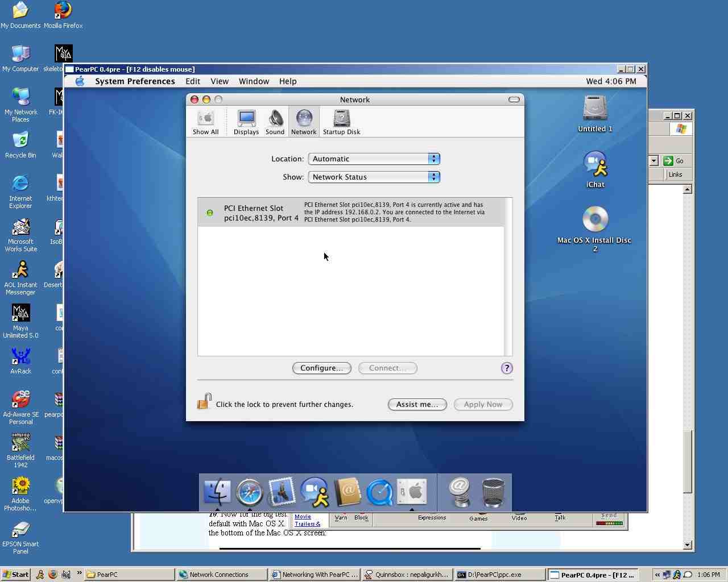The width and height of the screenshot is (728, 582).
Task: Click Links toolbar in browser window
Action: coord(675,174)
